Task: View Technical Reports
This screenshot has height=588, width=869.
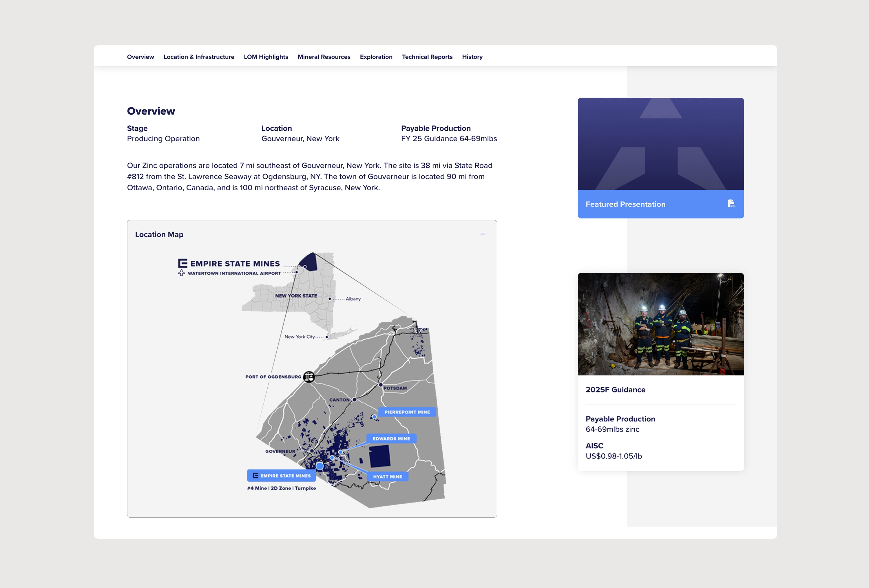Action: (427, 57)
